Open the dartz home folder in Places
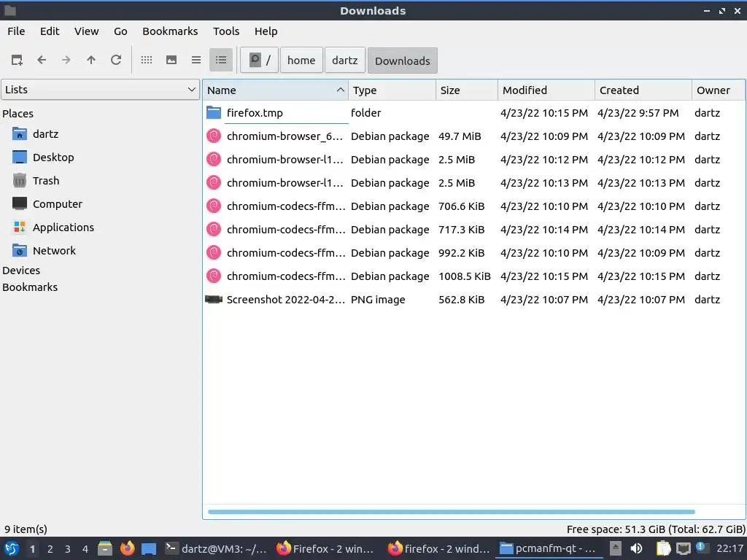Screen dimensions: 747x560 click(x=45, y=134)
